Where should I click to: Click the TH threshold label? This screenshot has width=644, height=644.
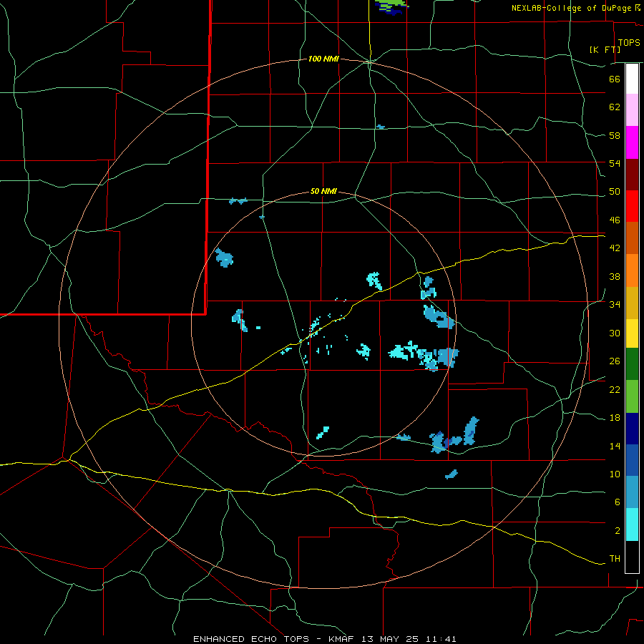coord(615,559)
